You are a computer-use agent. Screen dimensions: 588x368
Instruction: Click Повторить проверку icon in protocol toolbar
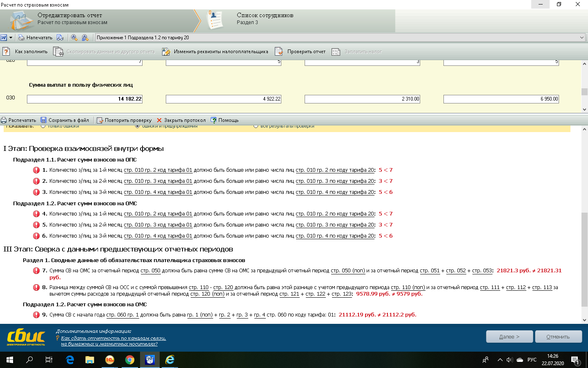100,120
